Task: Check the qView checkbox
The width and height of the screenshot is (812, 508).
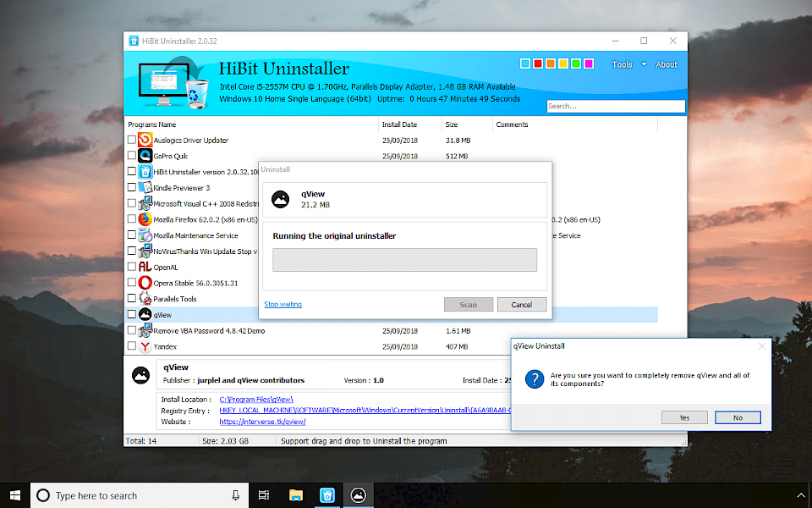Action: click(x=132, y=314)
